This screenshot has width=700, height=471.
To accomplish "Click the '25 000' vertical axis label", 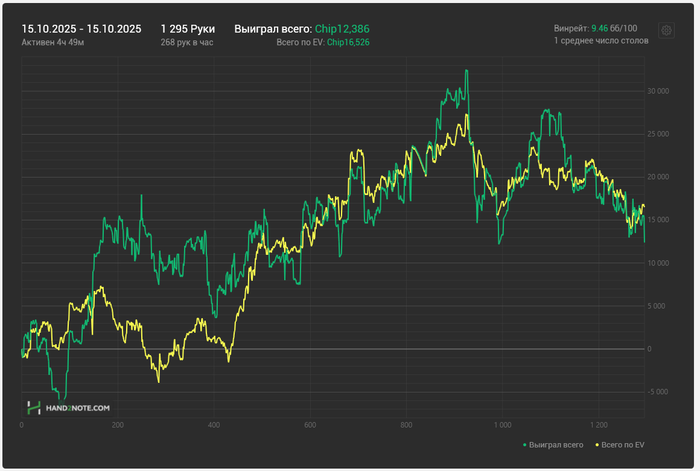I will 658,134.
